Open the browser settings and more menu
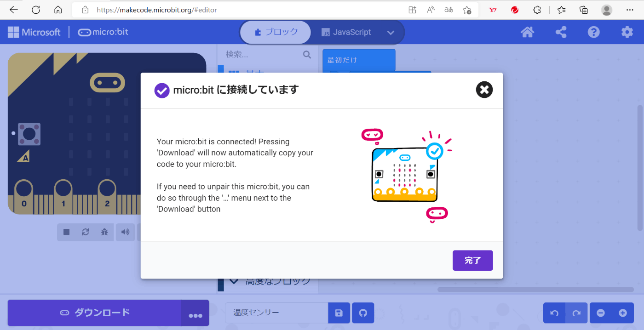Screen dimensions: 644x330 [630, 10]
